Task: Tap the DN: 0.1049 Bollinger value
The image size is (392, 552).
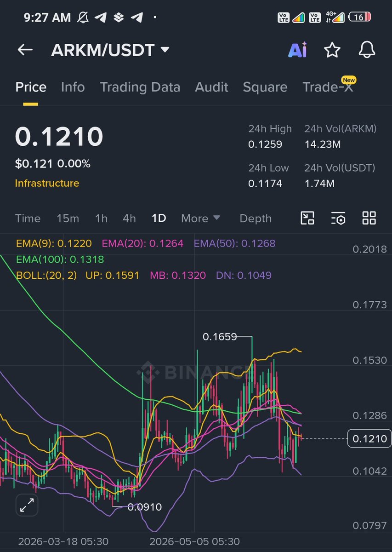Action: click(244, 276)
